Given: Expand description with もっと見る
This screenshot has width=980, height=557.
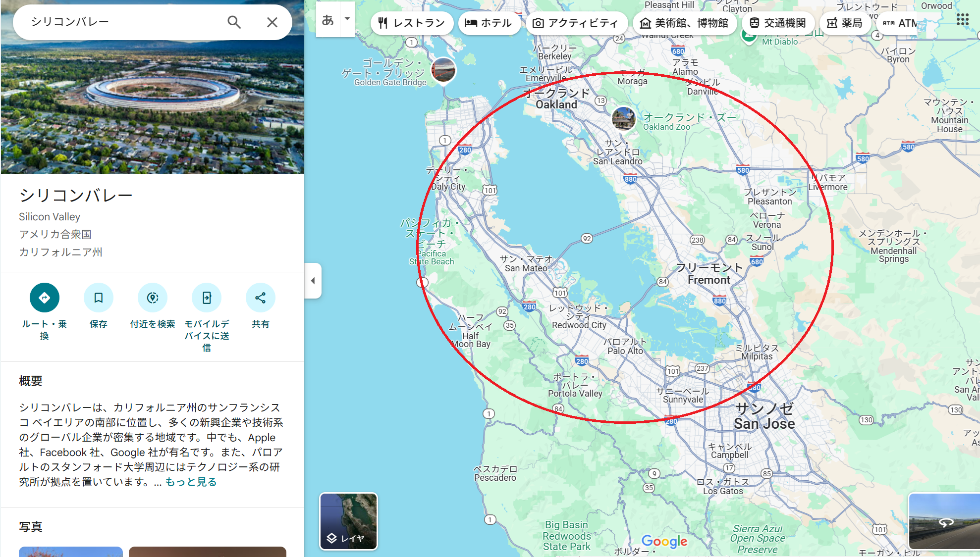Looking at the screenshot, I should [x=191, y=482].
